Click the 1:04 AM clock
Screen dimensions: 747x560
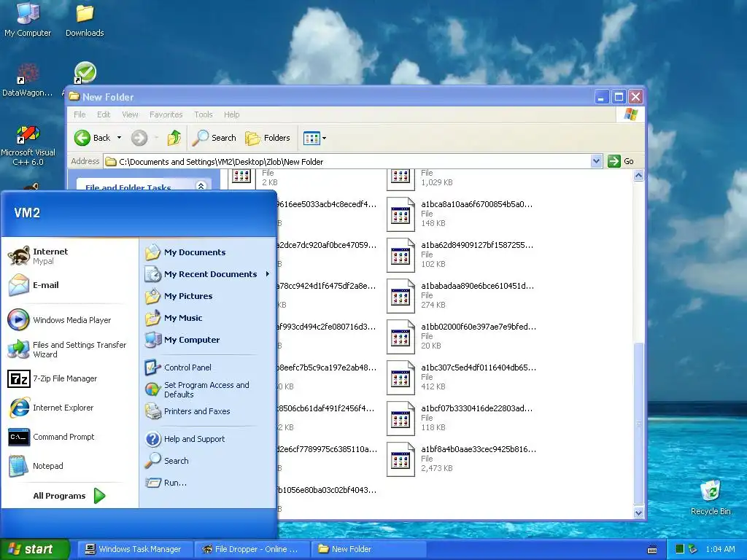[720, 549]
